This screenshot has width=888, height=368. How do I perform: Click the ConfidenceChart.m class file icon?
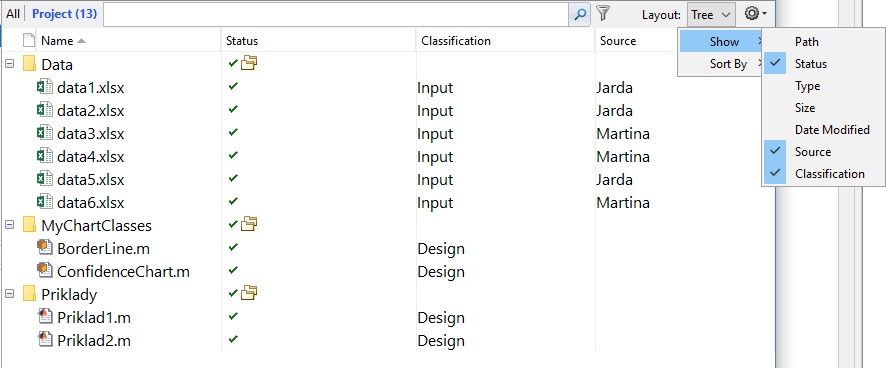click(45, 271)
